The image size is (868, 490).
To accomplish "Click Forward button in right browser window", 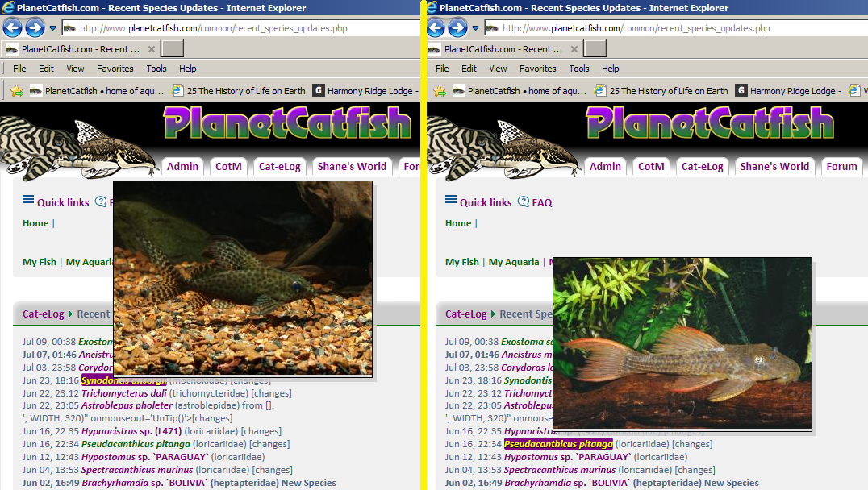I will click(458, 27).
